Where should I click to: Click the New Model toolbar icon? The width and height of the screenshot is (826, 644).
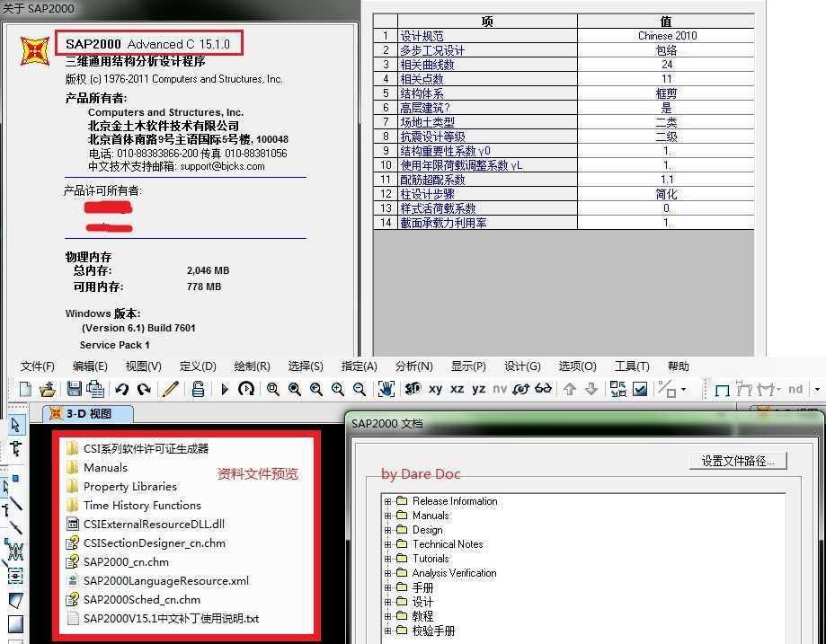[25, 389]
